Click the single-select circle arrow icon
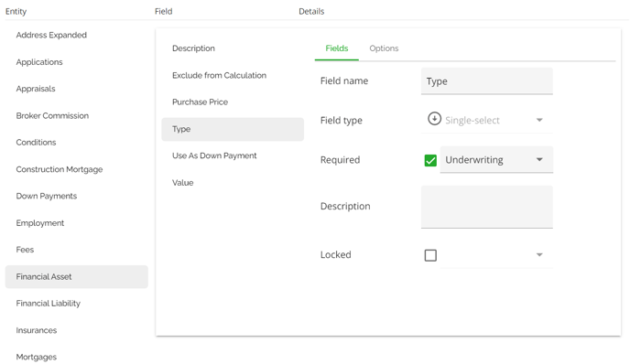Viewport: 630px width, 364px height. (x=434, y=119)
